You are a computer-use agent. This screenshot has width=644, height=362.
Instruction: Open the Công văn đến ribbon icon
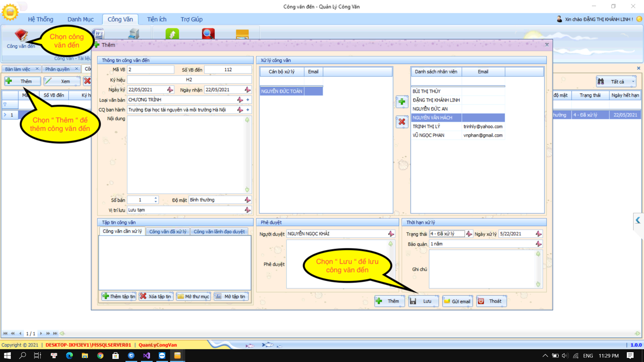click(21, 39)
